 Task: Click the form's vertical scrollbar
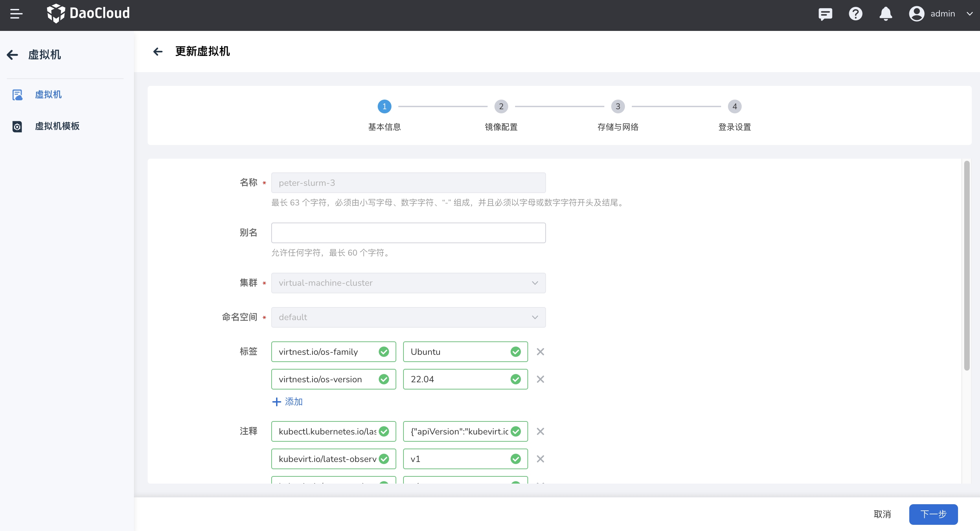966,266
